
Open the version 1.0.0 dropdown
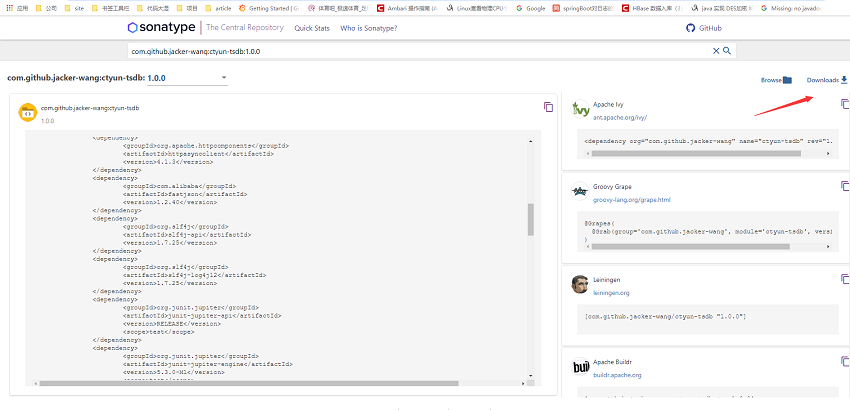(188, 78)
